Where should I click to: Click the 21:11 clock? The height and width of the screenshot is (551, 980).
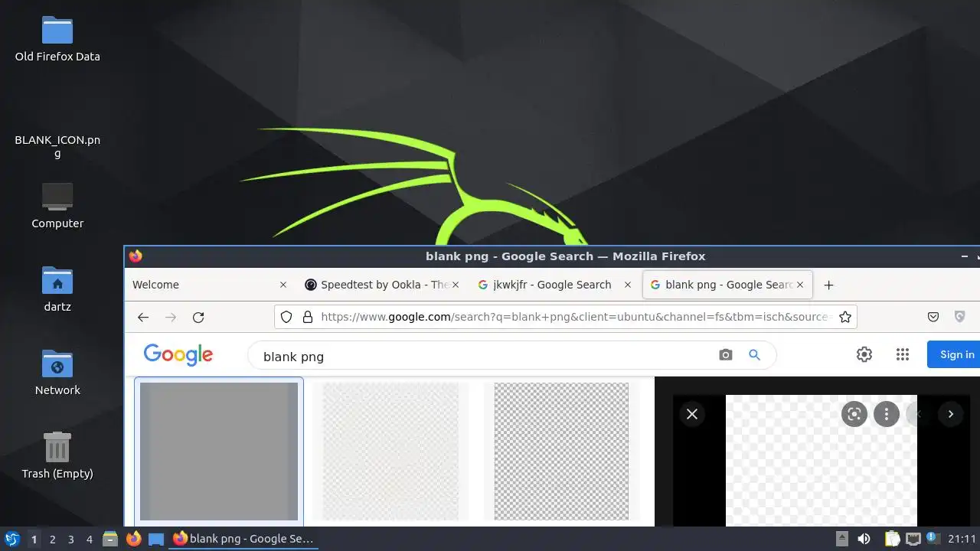(x=962, y=539)
